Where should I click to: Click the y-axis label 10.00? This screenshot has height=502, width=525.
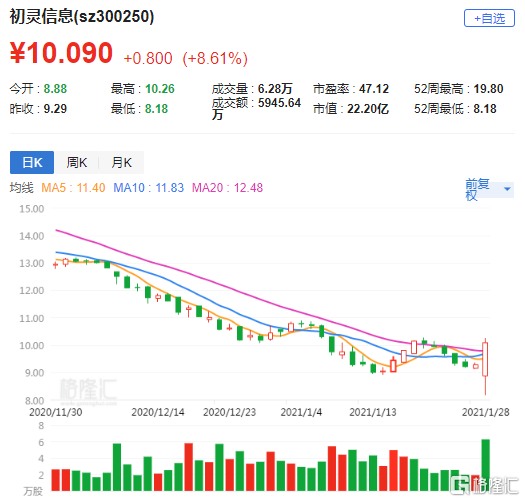tap(31, 345)
